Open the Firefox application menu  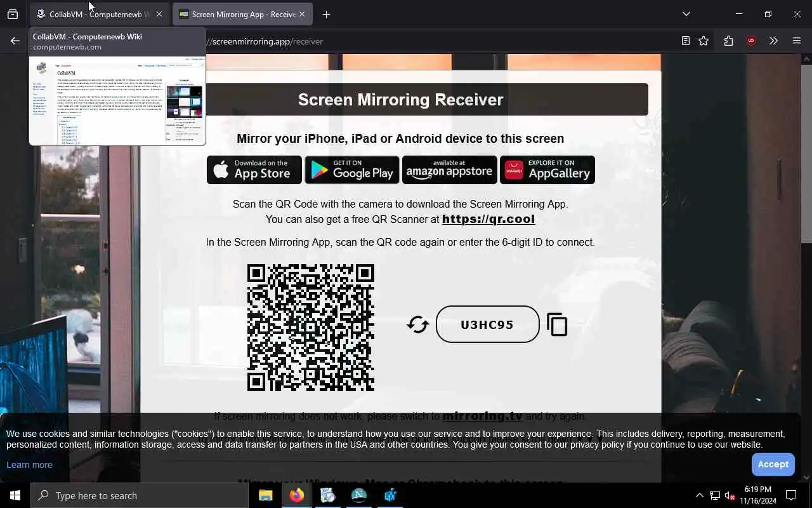point(797,41)
